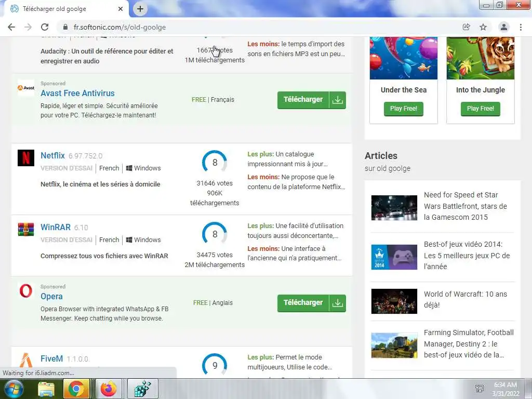Open the FiveM program page
This screenshot has height=399, width=532.
pos(51,358)
